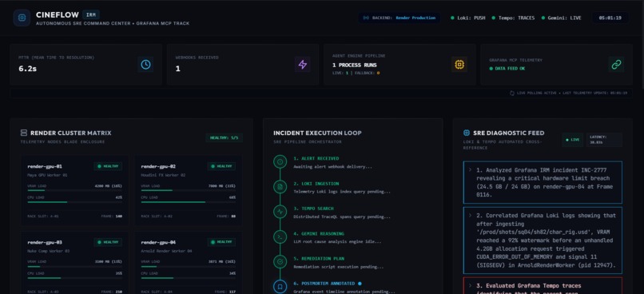Click the MTTR clock icon
This screenshot has height=294, width=644.
point(145,65)
